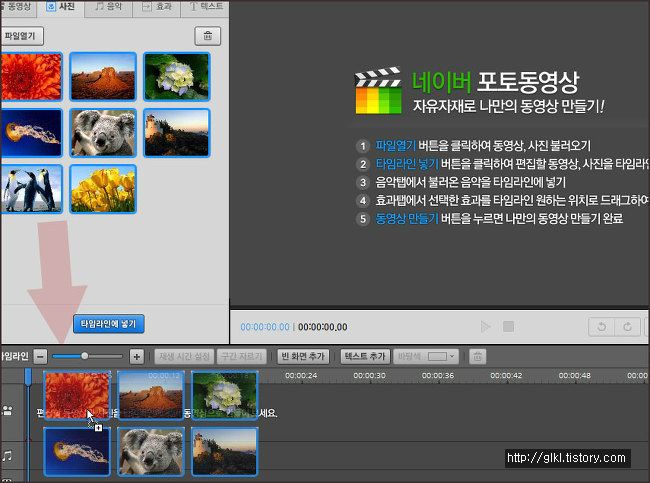Select the jellyfish photo thumbnail in library

tap(31, 133)
